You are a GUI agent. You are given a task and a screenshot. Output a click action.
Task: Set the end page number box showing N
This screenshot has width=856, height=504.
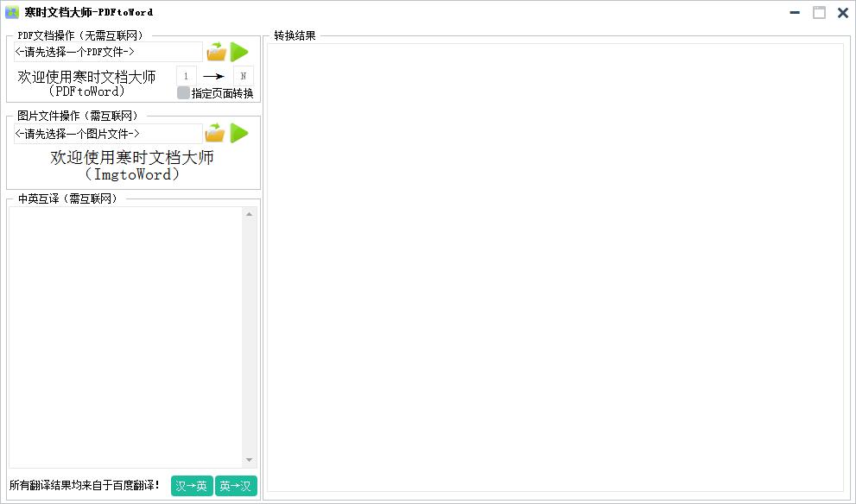[x=244, y=76]
